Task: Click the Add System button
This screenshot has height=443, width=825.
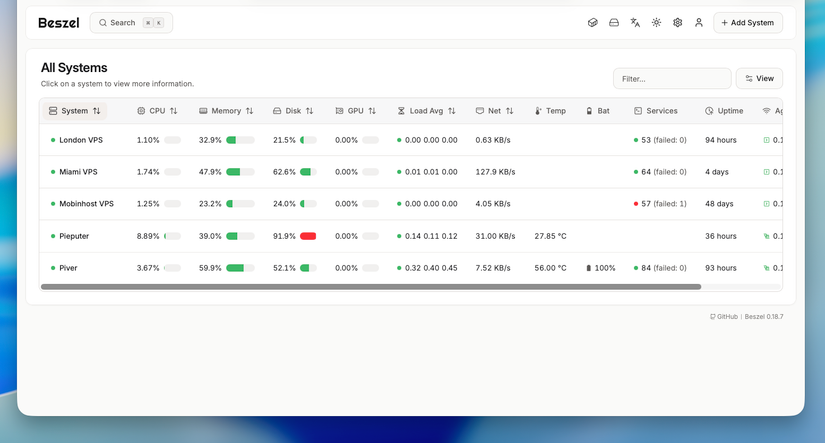Action: coord(748,23)
